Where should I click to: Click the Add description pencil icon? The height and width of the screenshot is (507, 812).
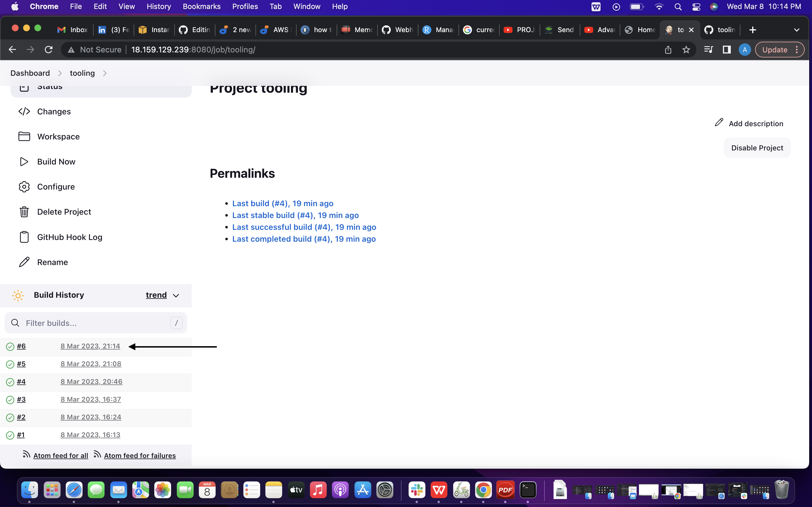point(719,123)
